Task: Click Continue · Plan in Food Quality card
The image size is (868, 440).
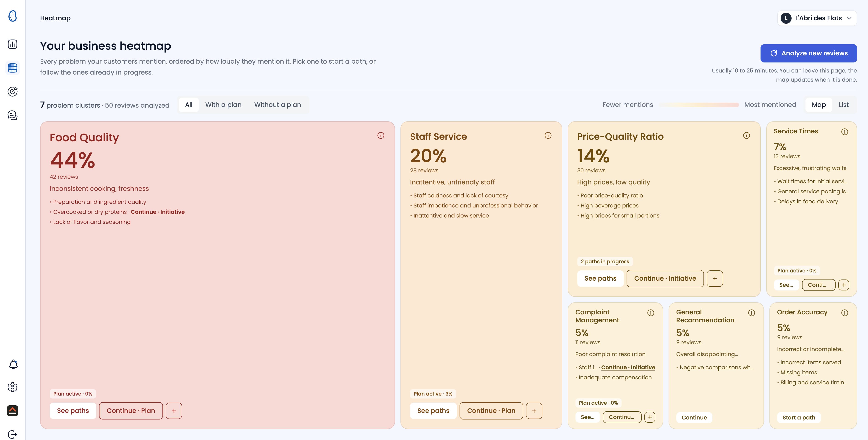Action: 131,411
